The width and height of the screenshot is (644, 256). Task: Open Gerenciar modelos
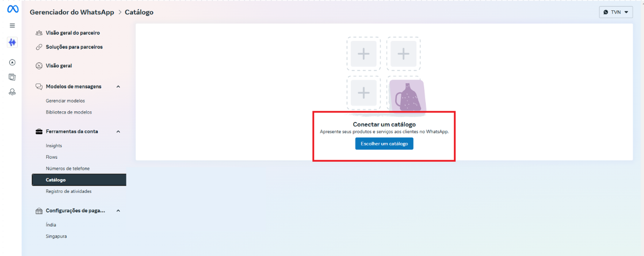(x=66, y=101)
